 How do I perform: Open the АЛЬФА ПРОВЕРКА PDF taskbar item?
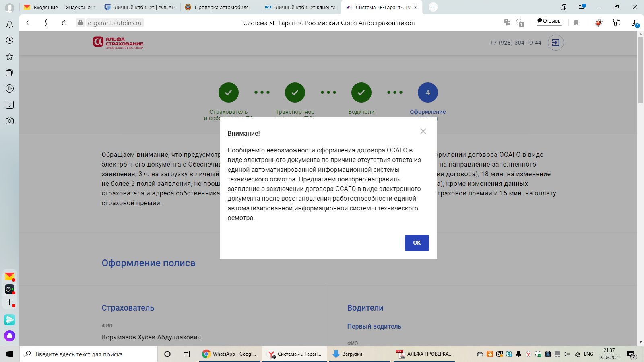[x=424, y=354]
